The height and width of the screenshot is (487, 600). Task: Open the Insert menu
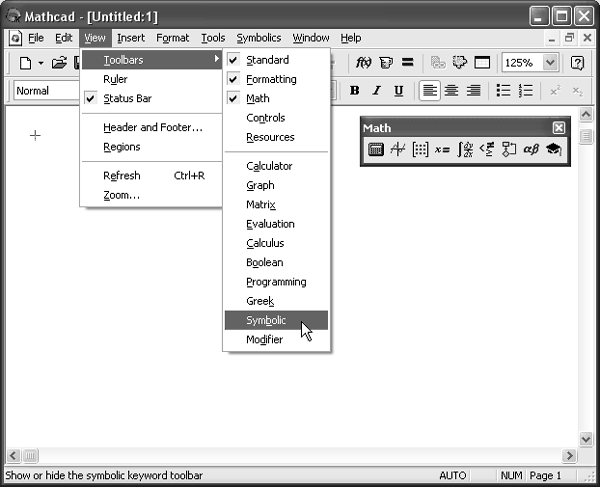pyautogui.click(x=131, y=38)
